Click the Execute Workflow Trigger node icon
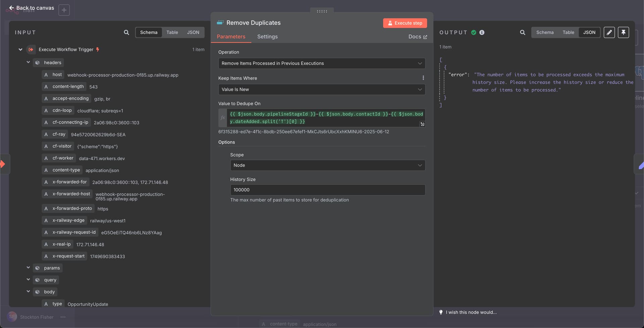644x328 pixels. (x=31, y=50)
